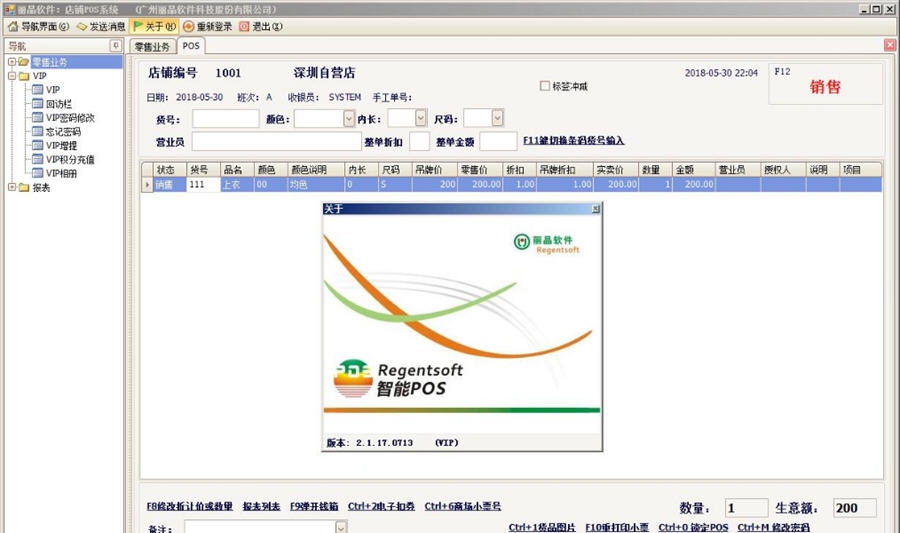Click the 数量 field showing 1
This screenshot has width=900, height=533.
(746, 508)
